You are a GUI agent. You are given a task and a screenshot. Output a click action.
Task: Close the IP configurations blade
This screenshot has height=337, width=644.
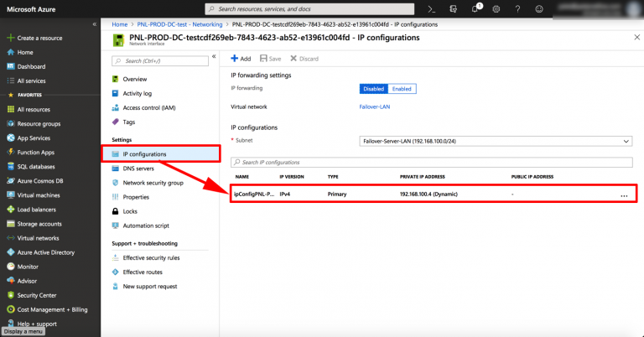[637, 38]
